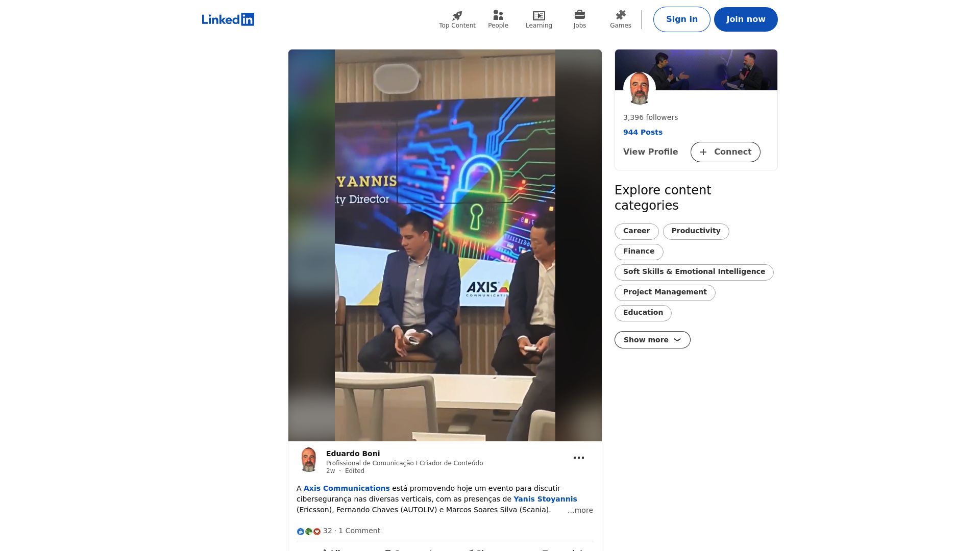The image size is (980, 551).
Task: Click Connect with plus icon
Action: coord(725,152)
